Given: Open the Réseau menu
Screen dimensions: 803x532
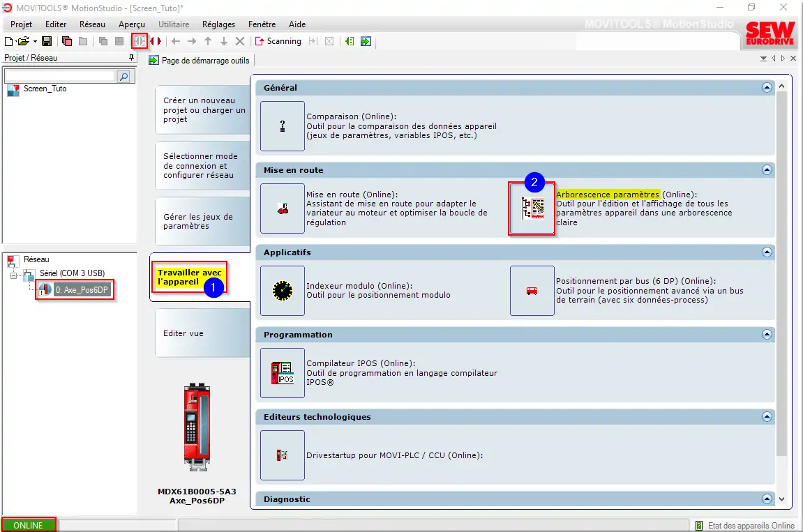Looking at the screenshot, I should click(92, 24).
